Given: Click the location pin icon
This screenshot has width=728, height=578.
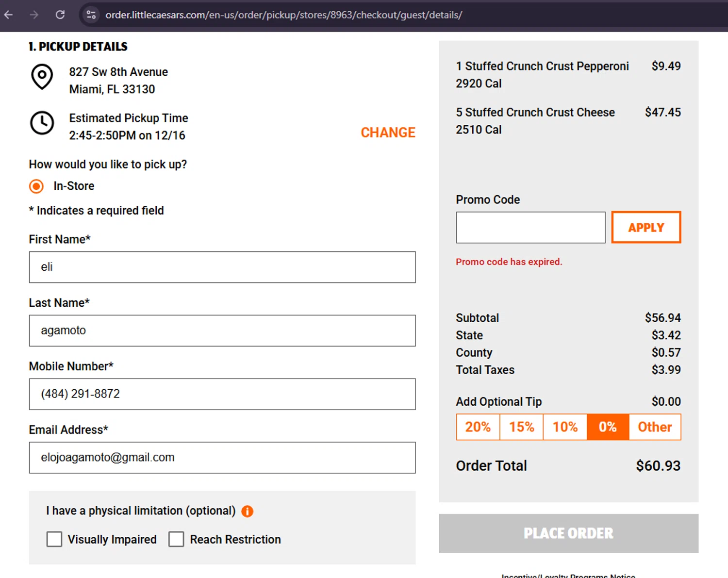Looking at the screenshot, I should point(42,77).
